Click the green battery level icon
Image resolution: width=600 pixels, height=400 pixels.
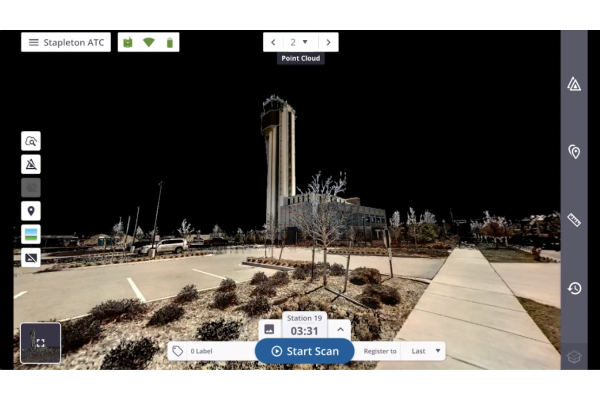[170, 42]
